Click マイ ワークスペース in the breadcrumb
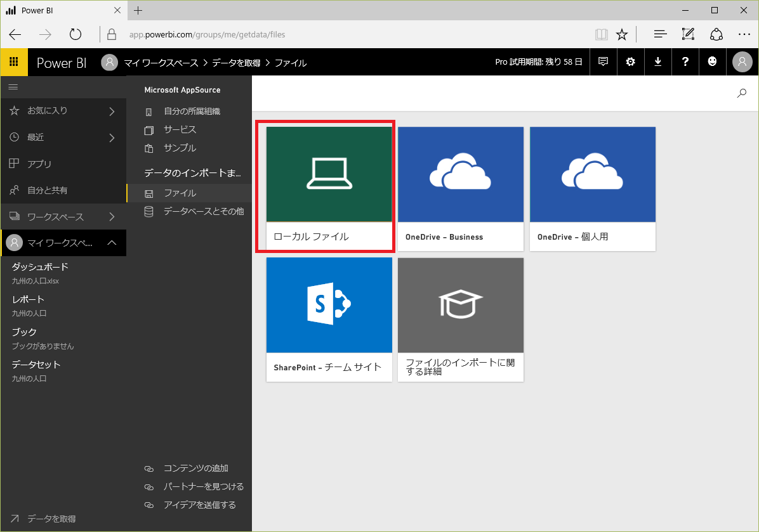 pos(161,63)
